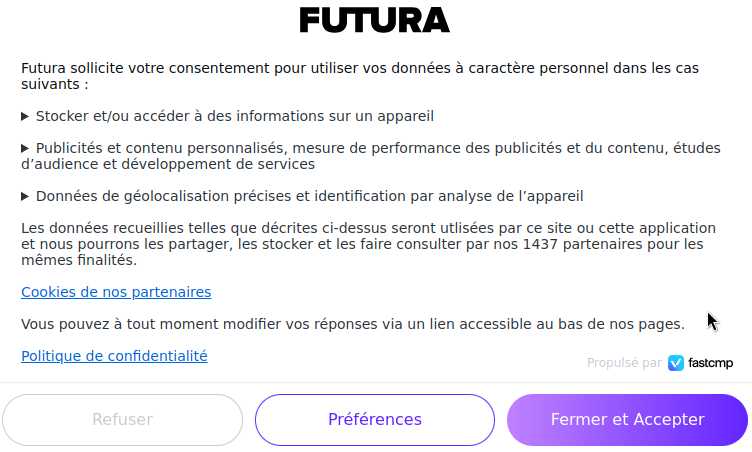This screenshot has height=452, width=752.
Task: Click the fastcmp blue checkmark icon
Action: pos(676,363)
